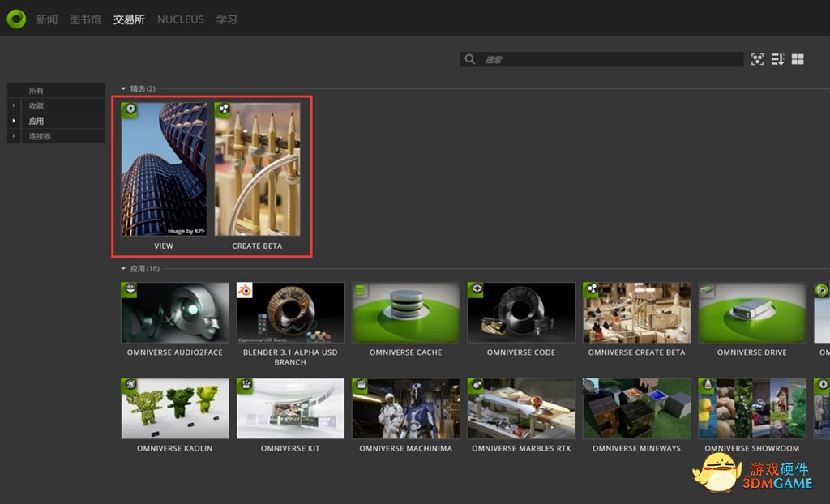830x504 pixels.
Task: Open the 学习 tab
Action: pos(226,19)
